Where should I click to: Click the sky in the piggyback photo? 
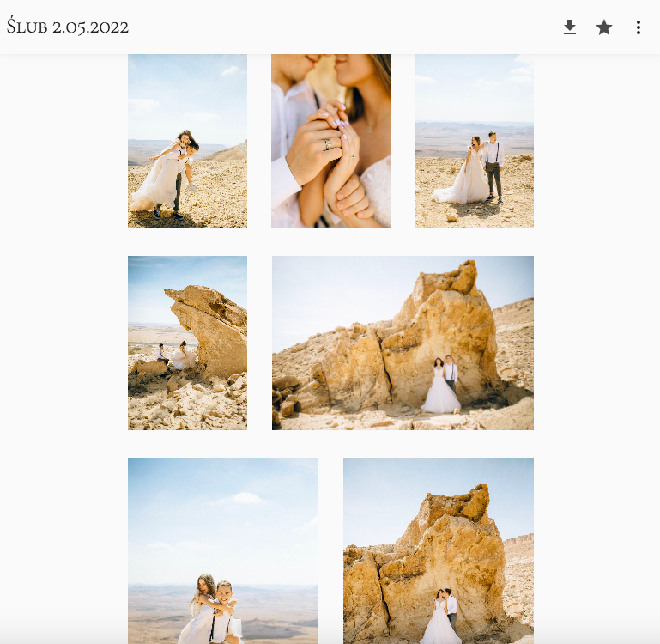[223, 518]
